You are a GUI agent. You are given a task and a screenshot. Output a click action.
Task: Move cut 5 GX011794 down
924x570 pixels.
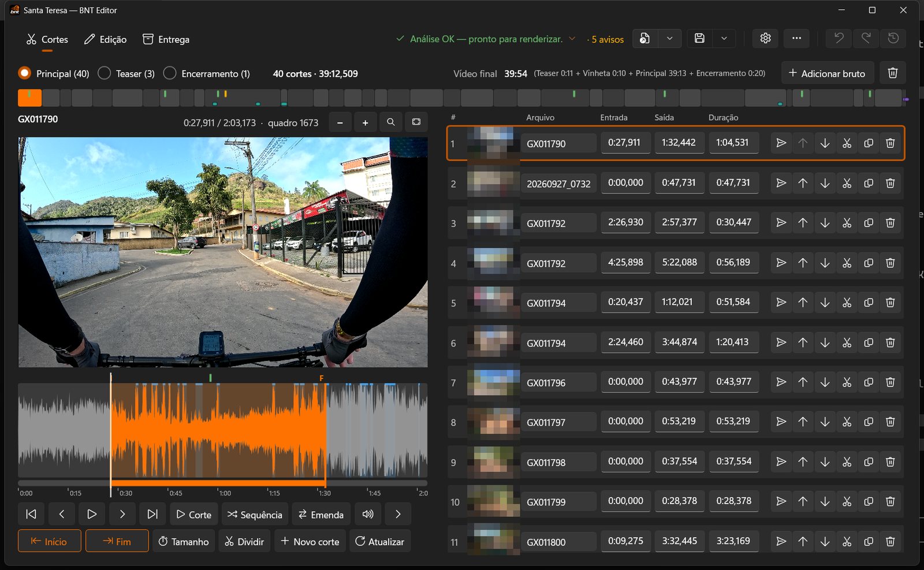[x=825, y=302]
